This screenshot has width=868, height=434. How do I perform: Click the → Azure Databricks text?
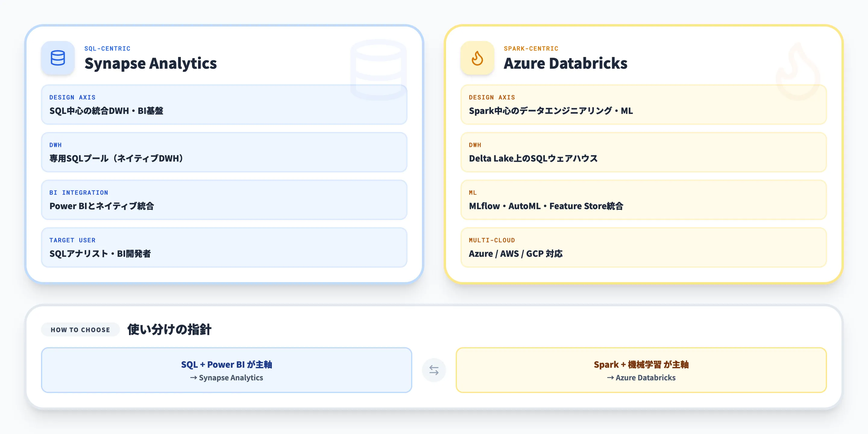point(641,378)
